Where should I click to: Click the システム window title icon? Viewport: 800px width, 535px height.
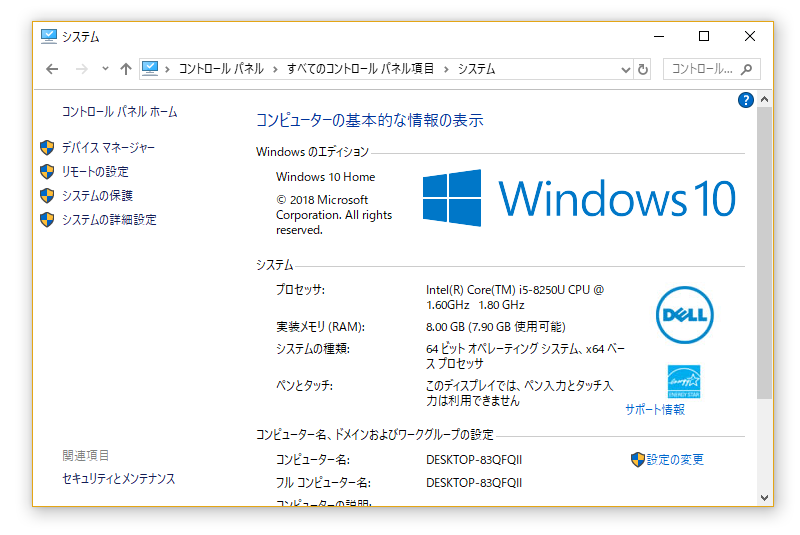pos(48,37)
